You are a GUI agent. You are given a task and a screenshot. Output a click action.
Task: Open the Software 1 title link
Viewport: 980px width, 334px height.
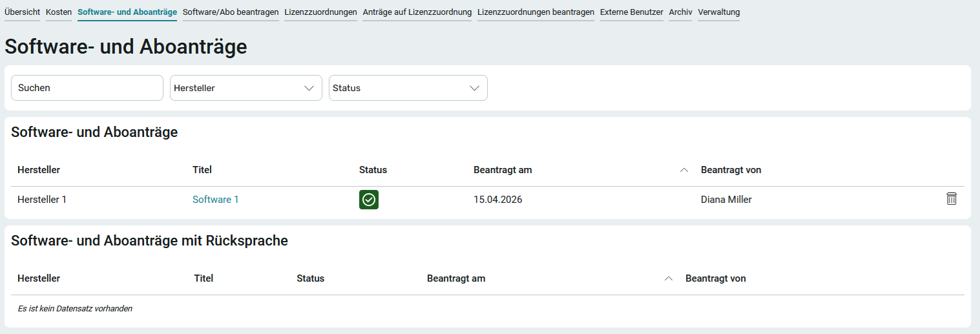[215, 200]
